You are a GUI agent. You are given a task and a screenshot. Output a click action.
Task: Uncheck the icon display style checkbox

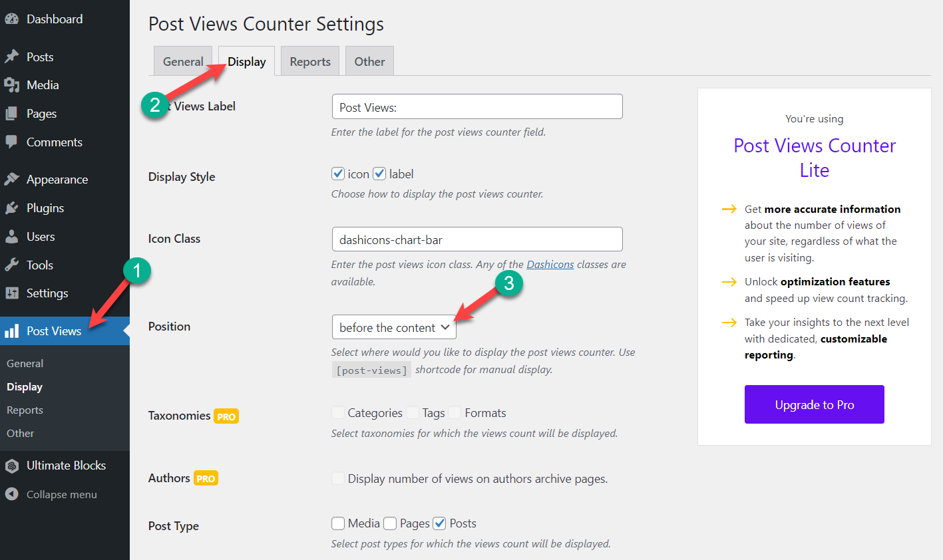[x=338, y=173]
